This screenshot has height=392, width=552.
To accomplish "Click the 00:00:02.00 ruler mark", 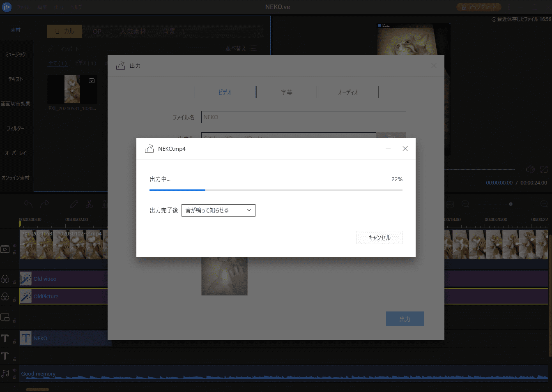I will click(76, 219).
